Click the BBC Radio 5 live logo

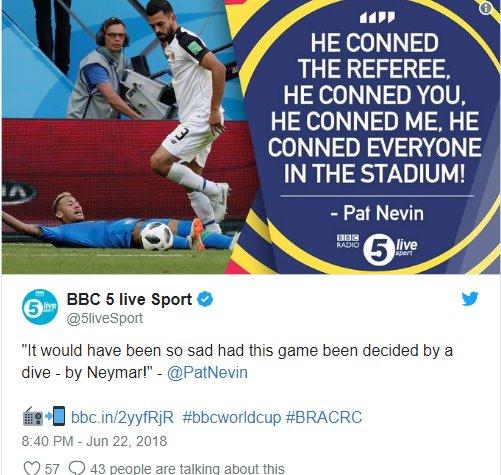pyautogui.click(x=377, y=248)
